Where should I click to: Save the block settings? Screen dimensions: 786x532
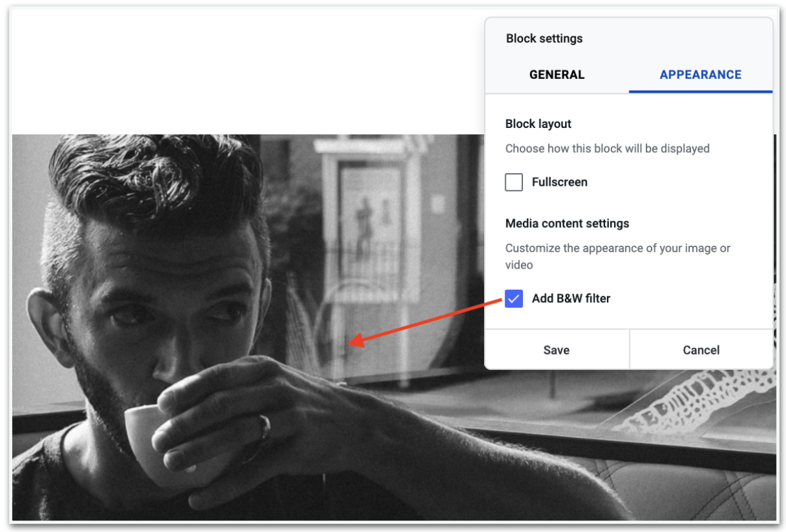(557, 349)
